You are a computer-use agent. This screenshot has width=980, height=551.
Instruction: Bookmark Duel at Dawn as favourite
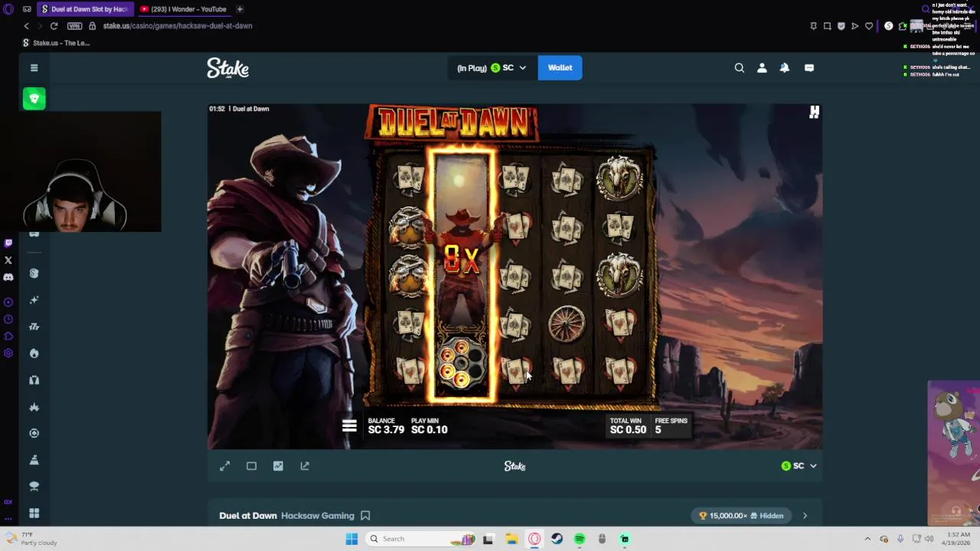(x=365, y=516)
